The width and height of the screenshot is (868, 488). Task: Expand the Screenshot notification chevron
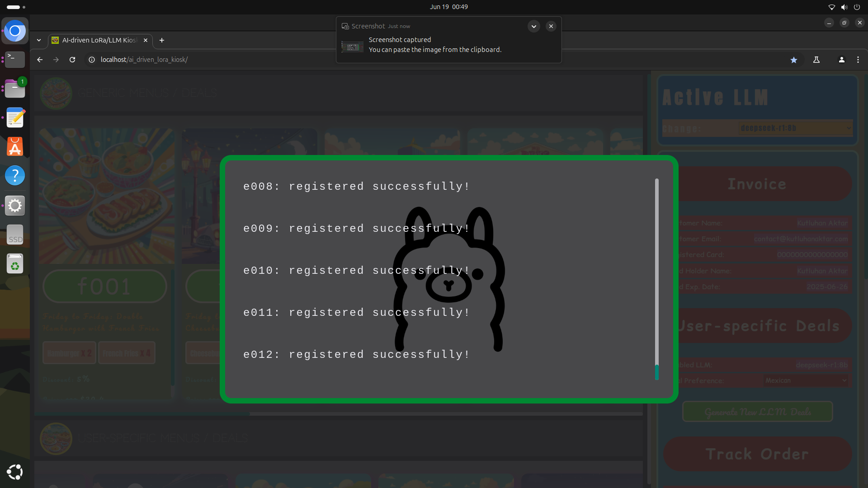533,26
